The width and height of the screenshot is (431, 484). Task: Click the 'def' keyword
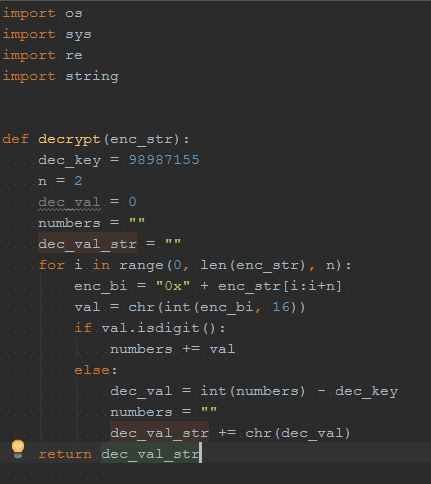pyautogui.click(x=16, y=139)
